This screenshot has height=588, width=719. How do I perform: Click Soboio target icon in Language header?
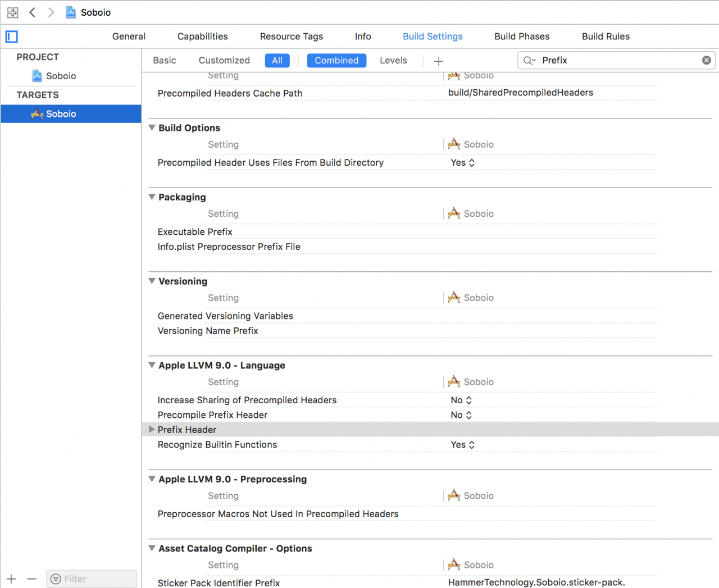tap(454, 382)
